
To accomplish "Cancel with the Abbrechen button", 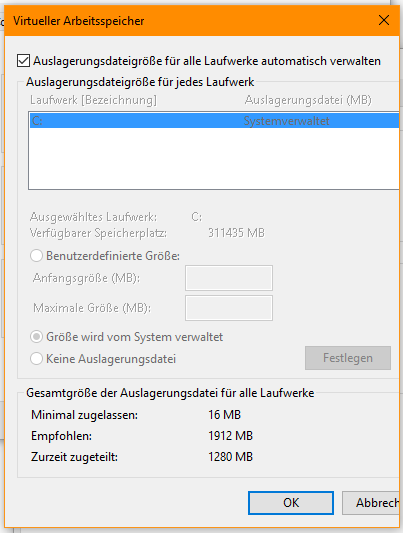I will pos(372,503).
